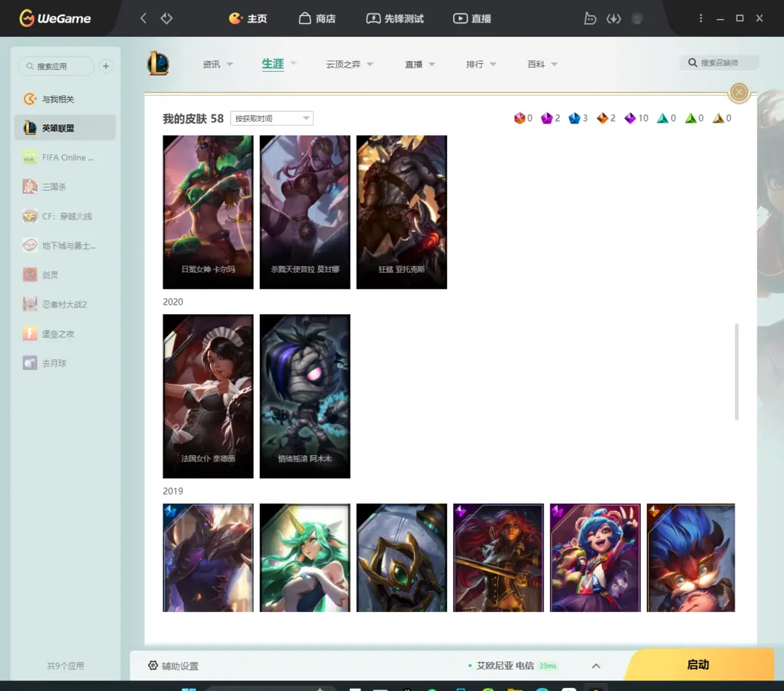Click the 艾欧尼亚 电信 server selector
Screen dimensions: 784x691
point(513,666)
